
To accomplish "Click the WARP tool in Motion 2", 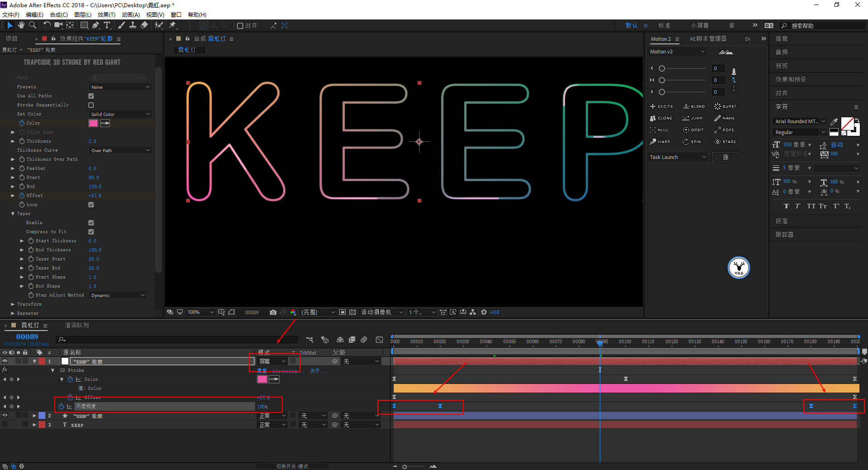I will coord(660,142).
